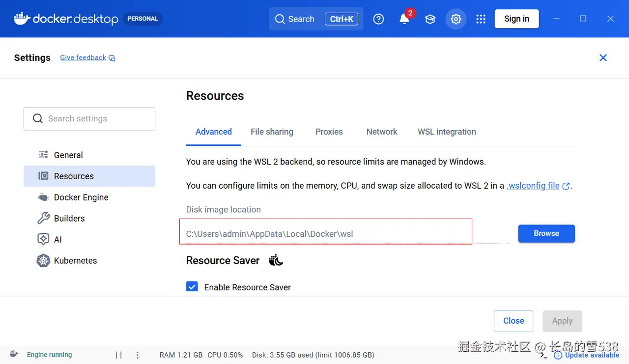The width and height of the screenshot is (629, 364).
Task: Click the Resource Saver leaf whale icon
Action: [x=276, y=260]
